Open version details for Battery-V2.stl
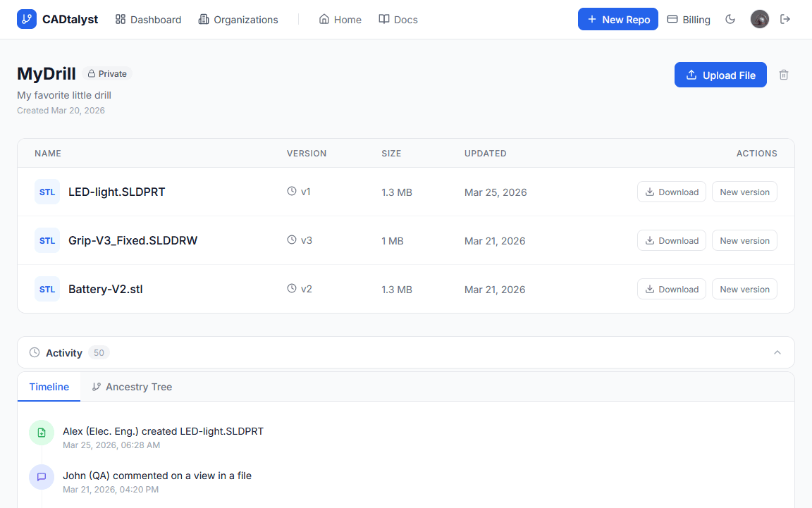Image resolution: width=812 pixels, height=508 pixels. coord(300,288)
